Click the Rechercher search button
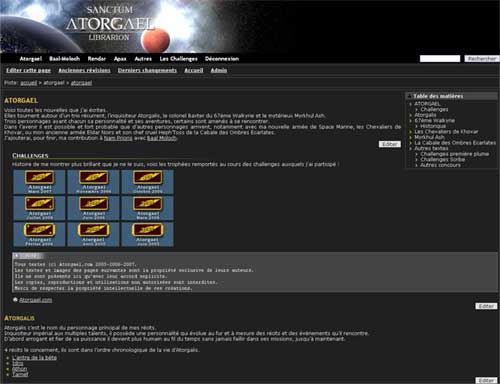Screen dimensions: 500x384 point(482,59)
